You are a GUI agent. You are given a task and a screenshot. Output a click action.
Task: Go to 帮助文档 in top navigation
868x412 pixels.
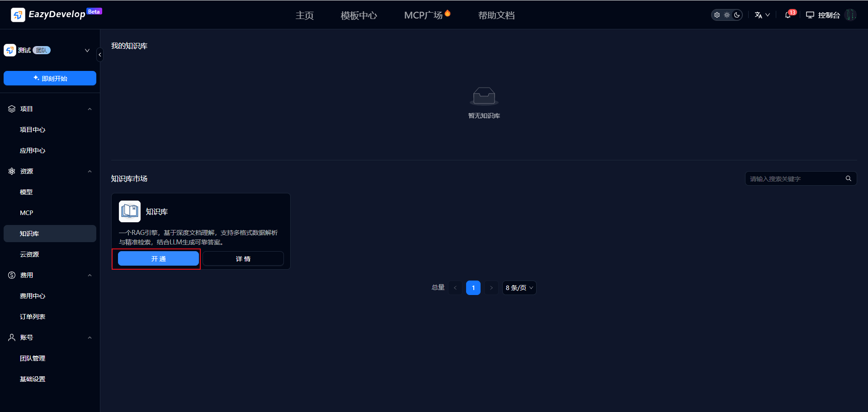pos(496,15)
